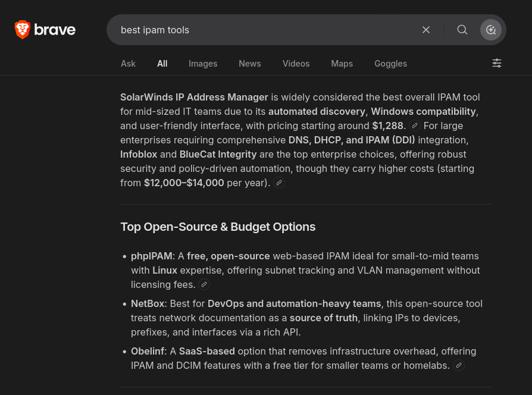
Task: Click the 'free, open-source' bold text
Action: (229, 256)
